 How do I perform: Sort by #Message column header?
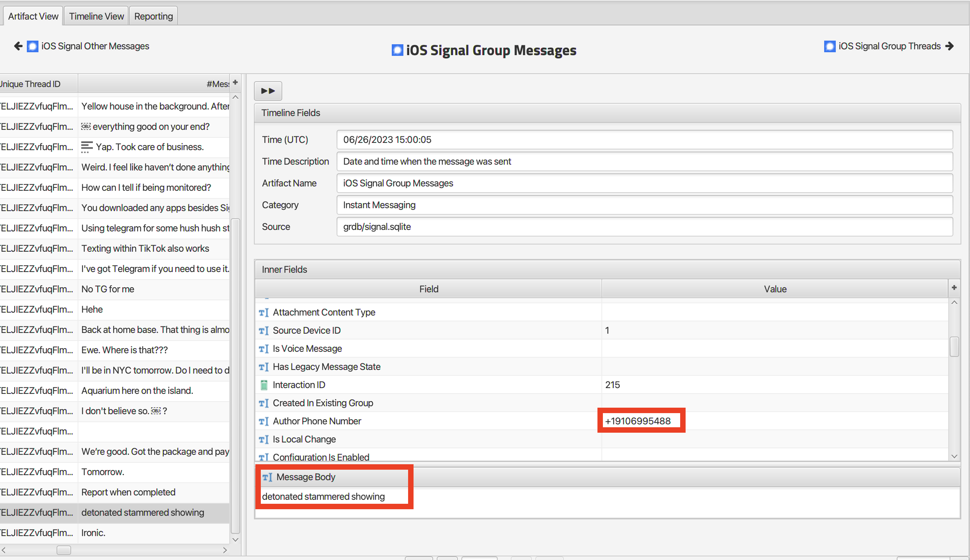pos(154,84)
